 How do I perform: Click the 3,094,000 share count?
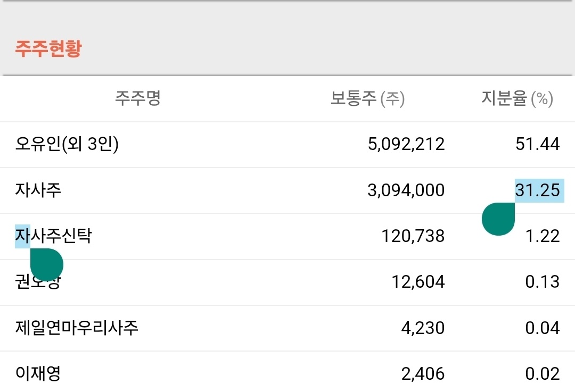(406, 190)
